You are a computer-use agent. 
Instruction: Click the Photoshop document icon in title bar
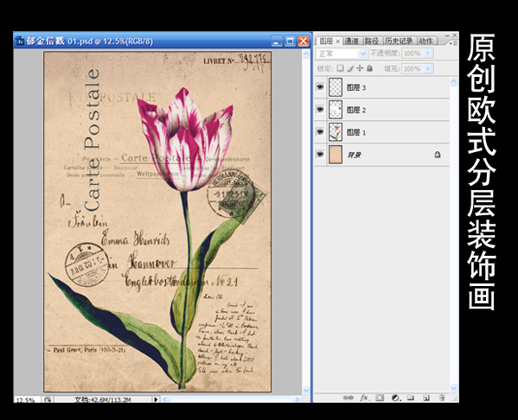tap(20, 41)
